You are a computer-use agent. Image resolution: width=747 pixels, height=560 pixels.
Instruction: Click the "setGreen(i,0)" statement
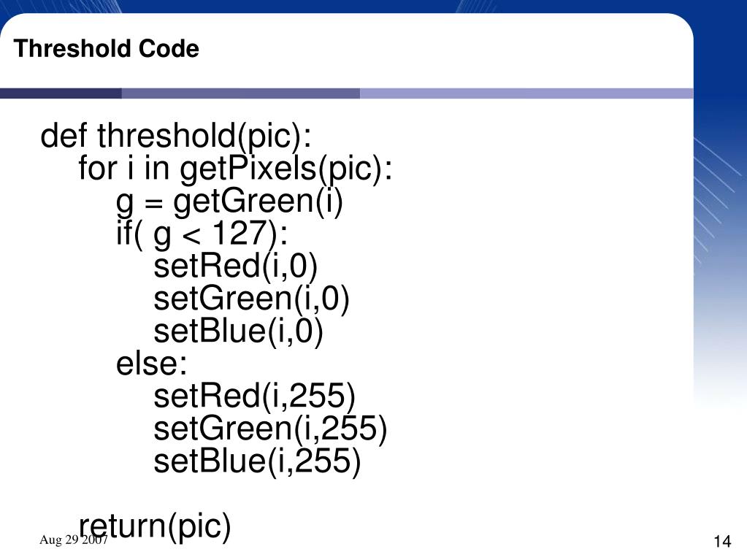(x=251, y=299)
